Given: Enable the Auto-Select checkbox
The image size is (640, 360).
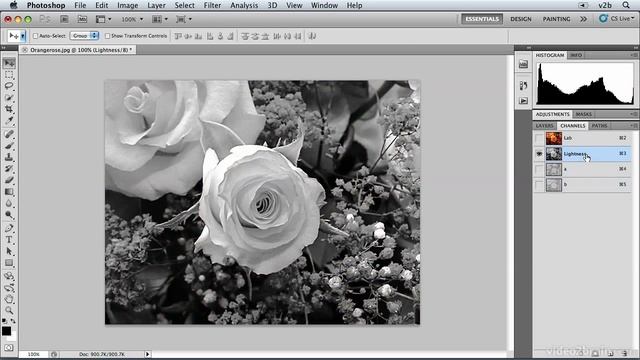Looking at the screenshot, I should pos(35,36).
